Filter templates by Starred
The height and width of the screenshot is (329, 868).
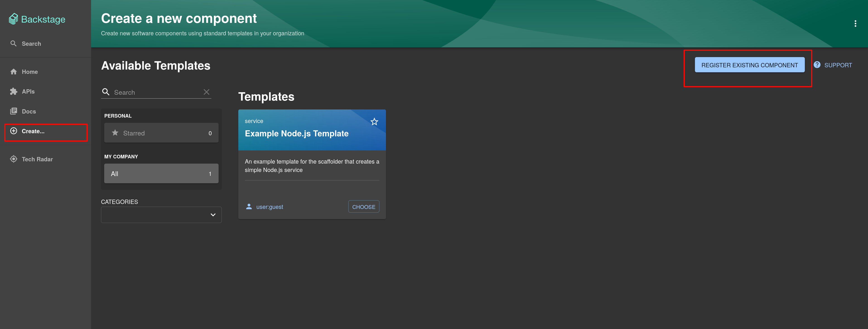coord(161,133)
